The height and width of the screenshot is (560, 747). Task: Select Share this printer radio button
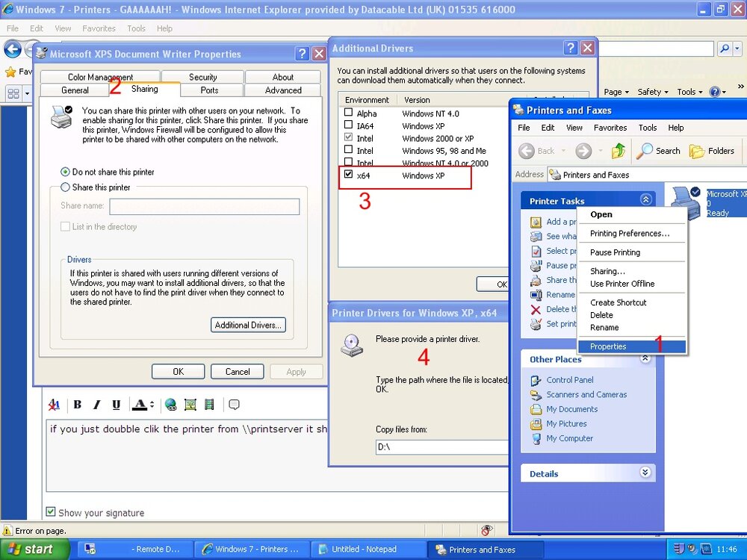(x=65, y=187)
